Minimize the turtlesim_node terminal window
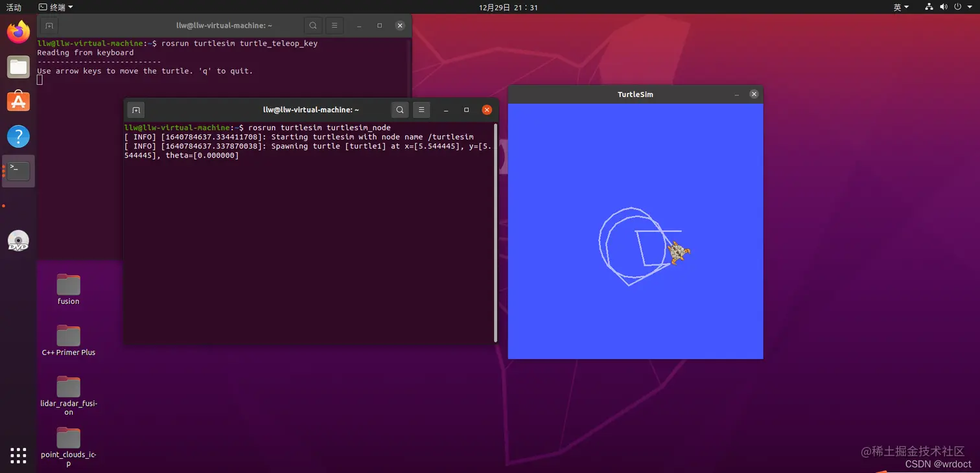 tap(446, 110)
